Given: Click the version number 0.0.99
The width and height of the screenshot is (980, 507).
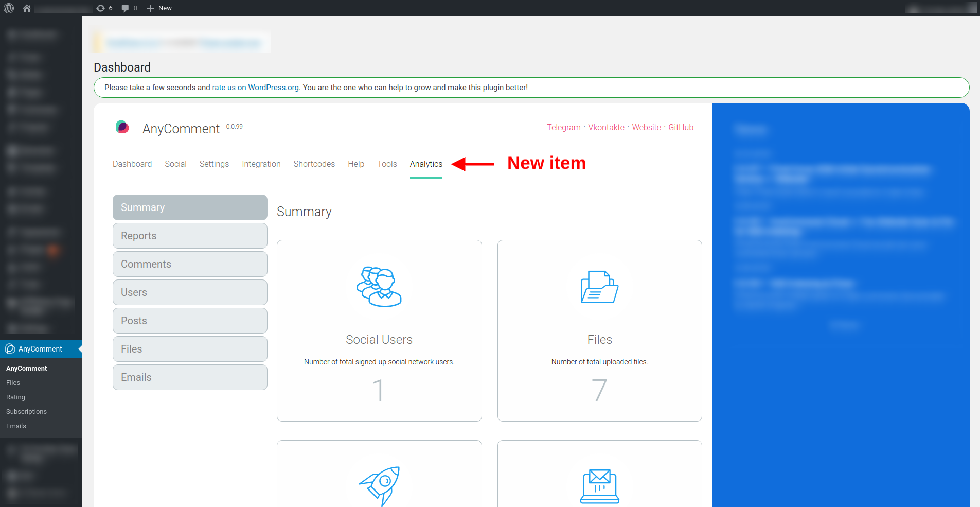Looking at the screenshot, I should click(235, 127).
